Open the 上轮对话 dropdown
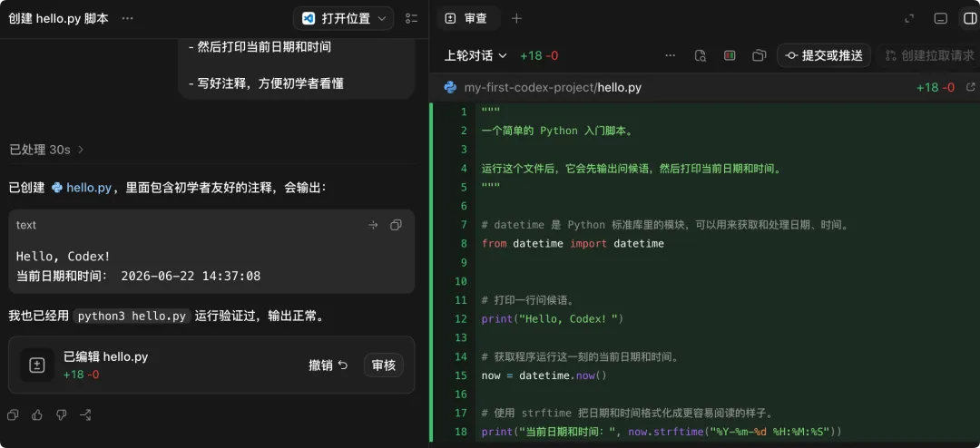 475,55
